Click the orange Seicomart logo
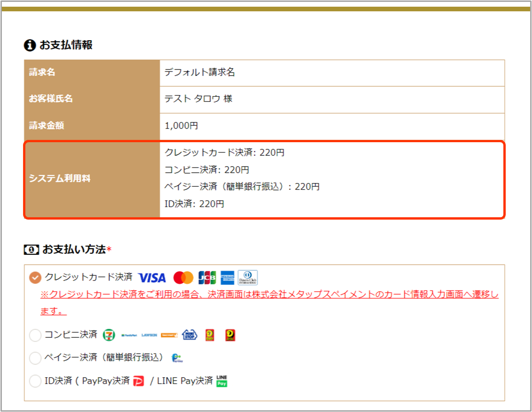This screenshot has width=532, height=412. [x=169, y=335]
